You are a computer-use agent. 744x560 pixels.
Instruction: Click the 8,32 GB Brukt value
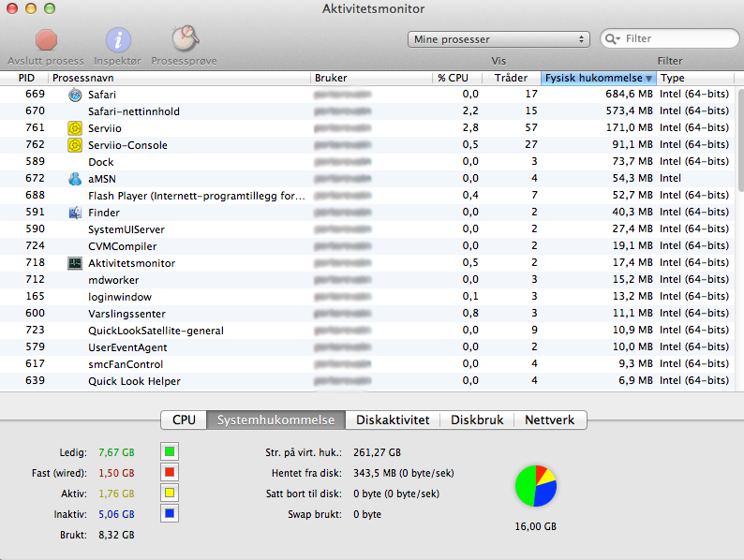click(x=116, y=535)
